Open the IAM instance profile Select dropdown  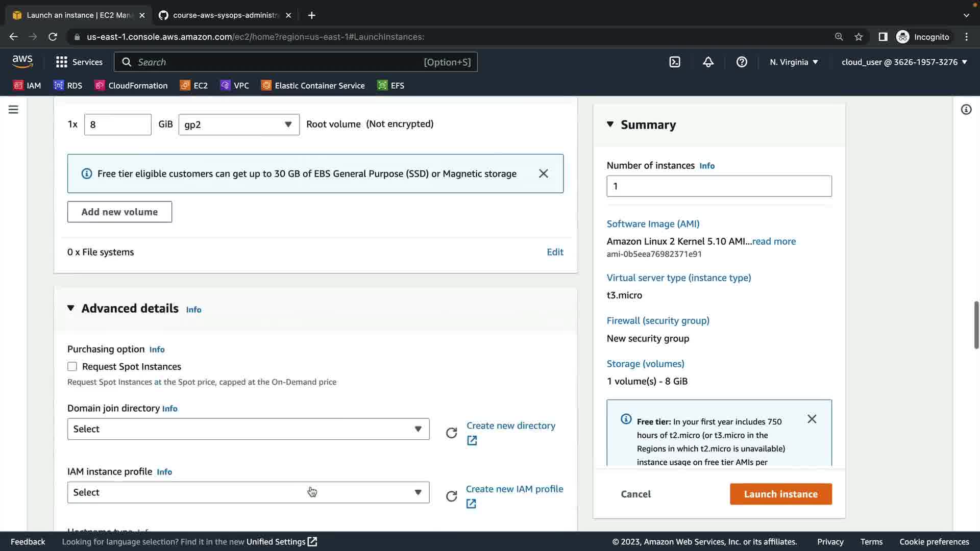click(248, 492)
